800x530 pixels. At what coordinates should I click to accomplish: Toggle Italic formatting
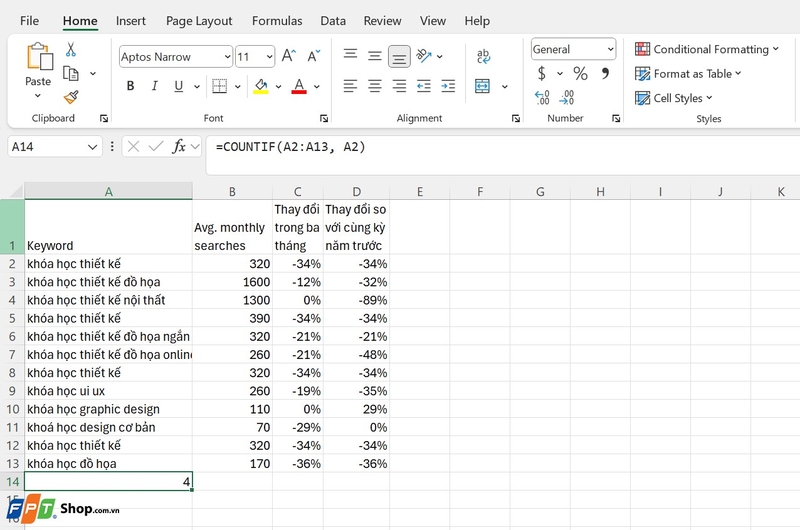pyautogui.click(x=155, y=86)
